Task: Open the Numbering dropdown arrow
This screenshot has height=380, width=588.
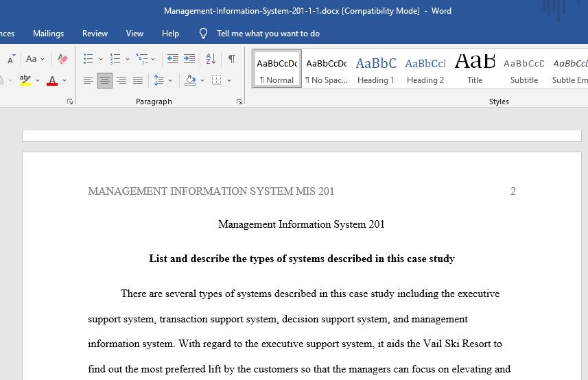Action: [x=128, y=59]
